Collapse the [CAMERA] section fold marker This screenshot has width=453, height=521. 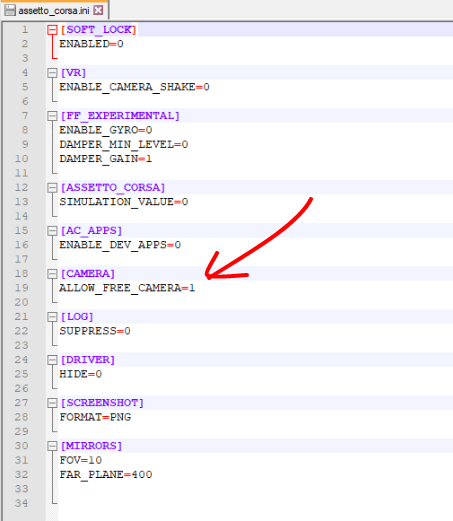[x=52, y=274]
